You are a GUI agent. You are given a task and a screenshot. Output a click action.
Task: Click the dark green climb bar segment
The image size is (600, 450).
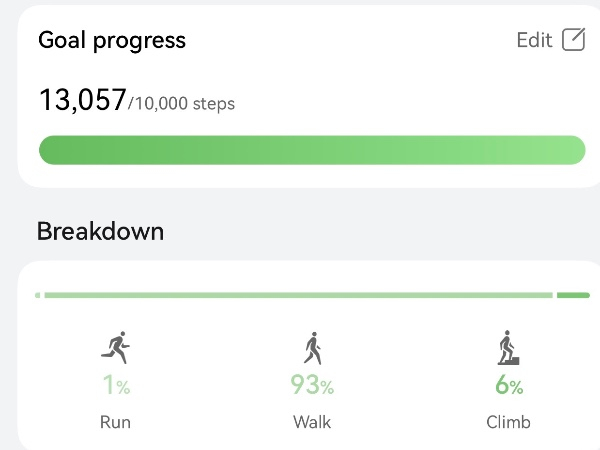[x=573, y=295]
